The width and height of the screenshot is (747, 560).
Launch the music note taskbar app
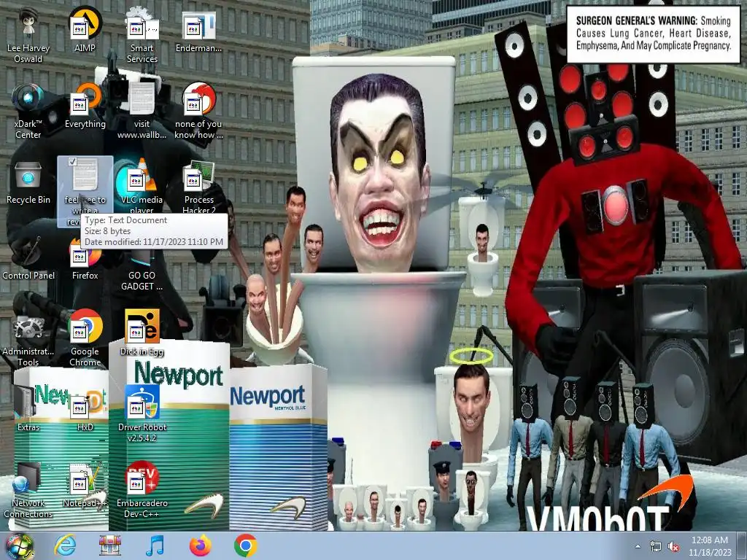[x=155, y=545]
